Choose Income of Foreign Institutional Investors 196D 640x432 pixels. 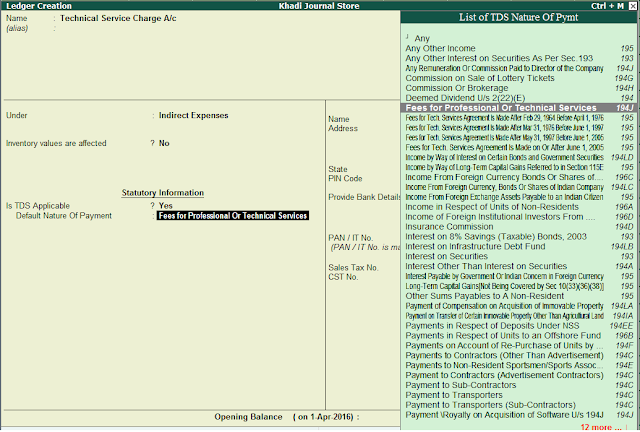pyautogui.click(x=519, y=217)
